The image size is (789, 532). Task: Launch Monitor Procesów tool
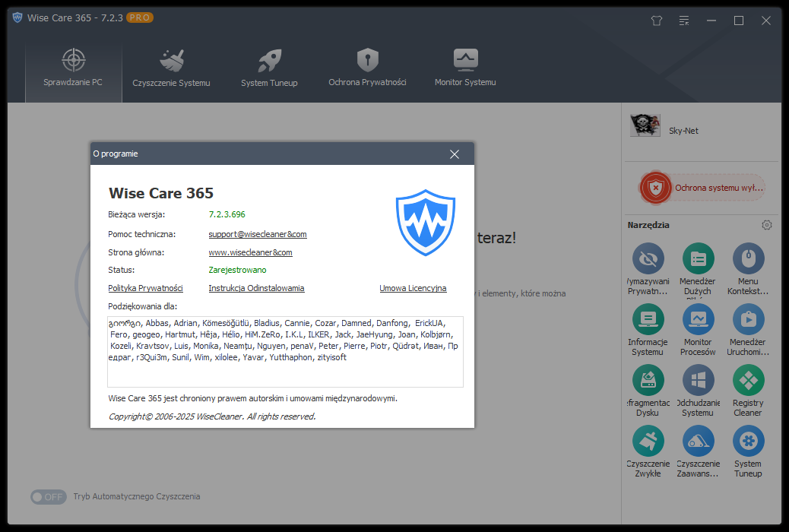698,330
